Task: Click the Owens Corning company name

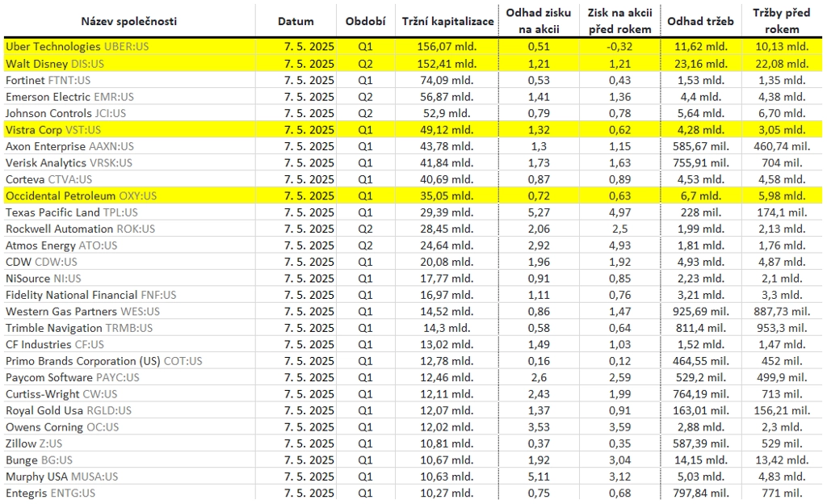Action: (44, 427)
